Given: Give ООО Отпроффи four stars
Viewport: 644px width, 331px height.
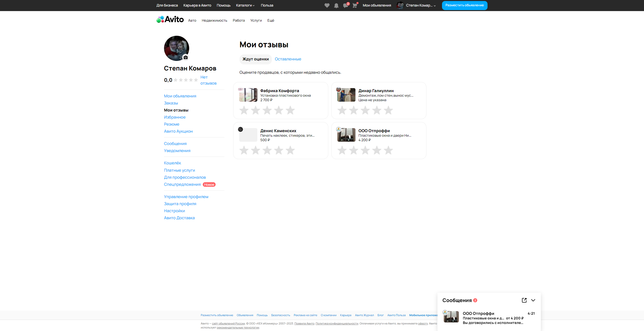Looking at the screenshot, I should click(x=377, y=150).
